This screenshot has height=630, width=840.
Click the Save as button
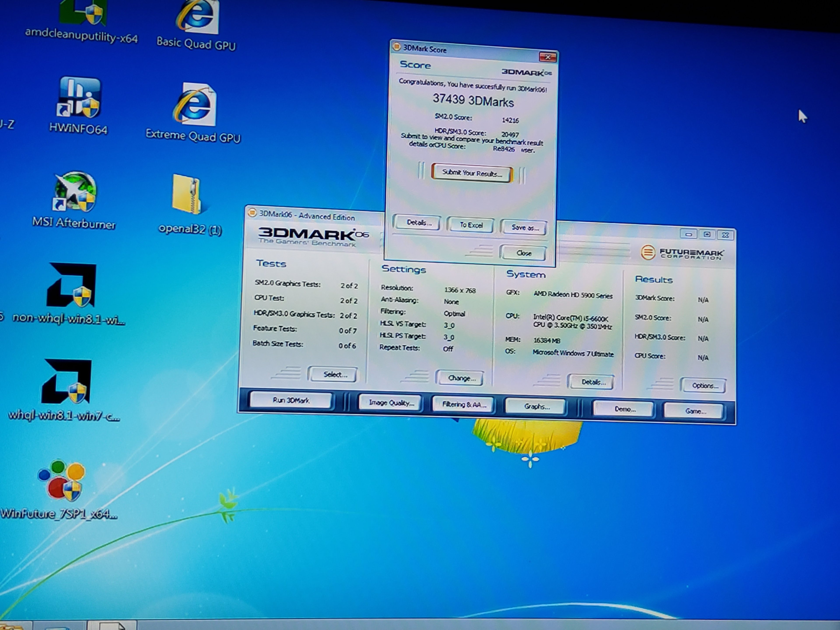(524, 227)
